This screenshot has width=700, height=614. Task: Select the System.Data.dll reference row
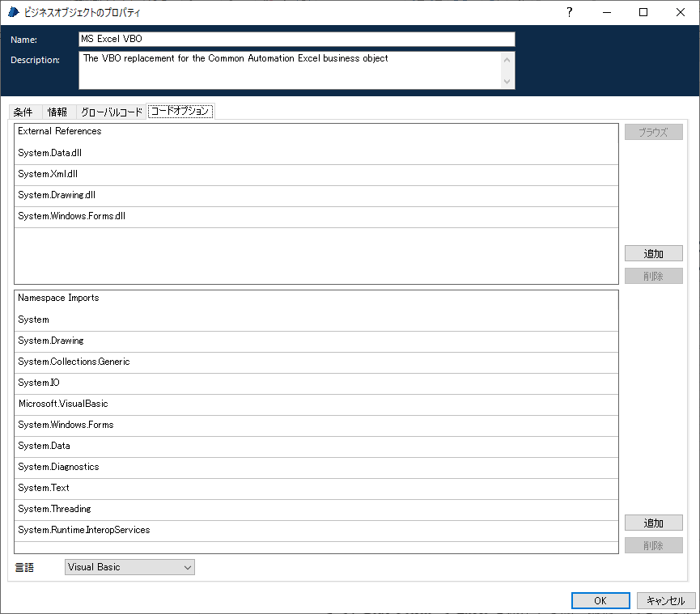click(x=316, y=153)
